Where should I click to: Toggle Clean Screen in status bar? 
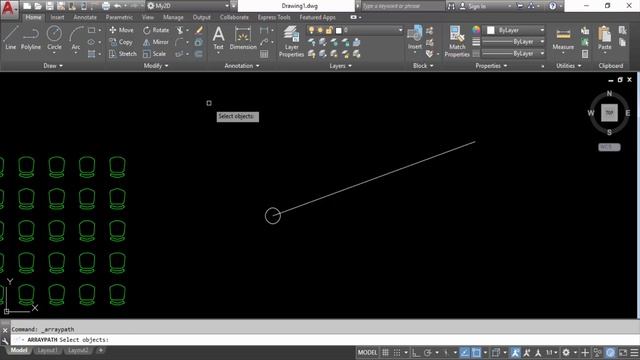click(x=623, y=352)
